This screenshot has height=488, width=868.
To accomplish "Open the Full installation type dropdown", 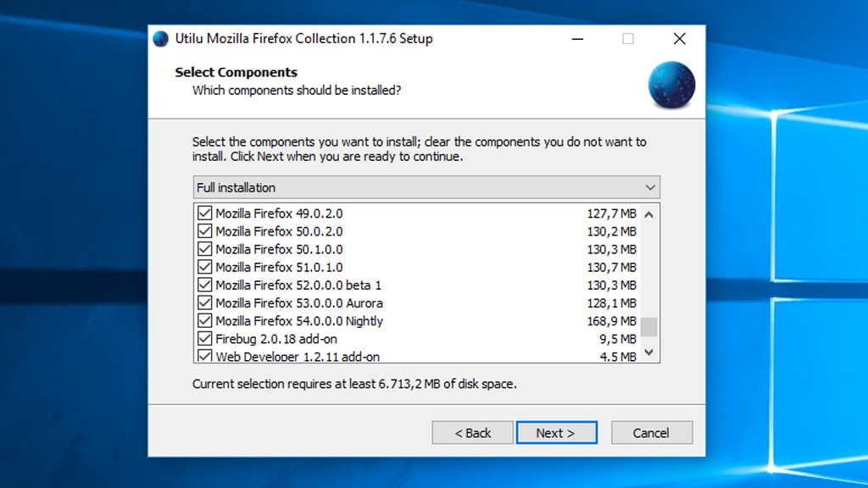I will (x=426, y=187).
